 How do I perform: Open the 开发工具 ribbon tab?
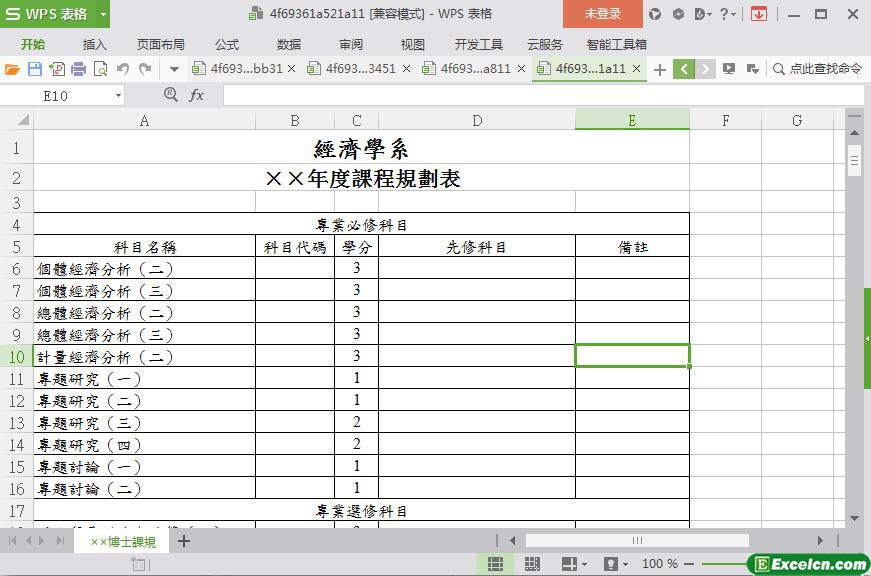(x=478, y=44)
